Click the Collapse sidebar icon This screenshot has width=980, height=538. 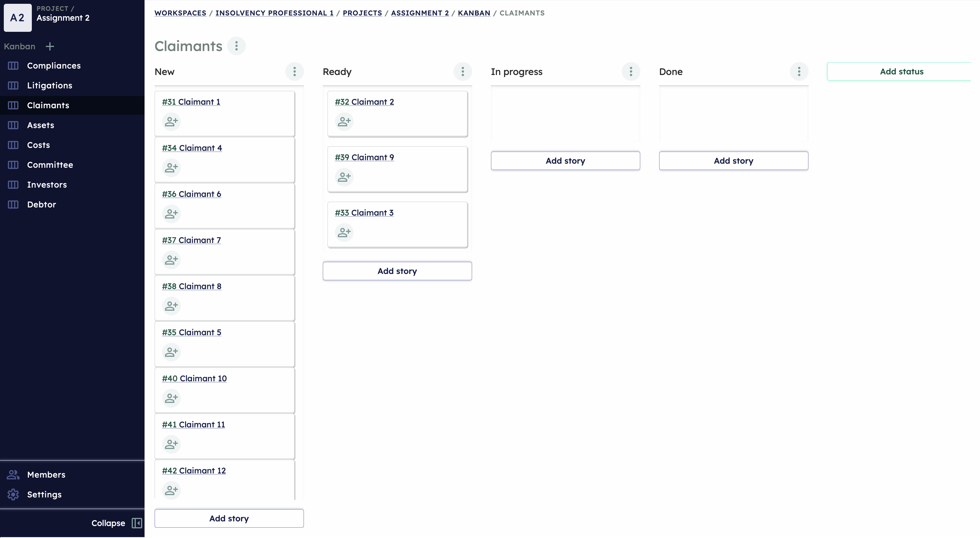point(137,523)
